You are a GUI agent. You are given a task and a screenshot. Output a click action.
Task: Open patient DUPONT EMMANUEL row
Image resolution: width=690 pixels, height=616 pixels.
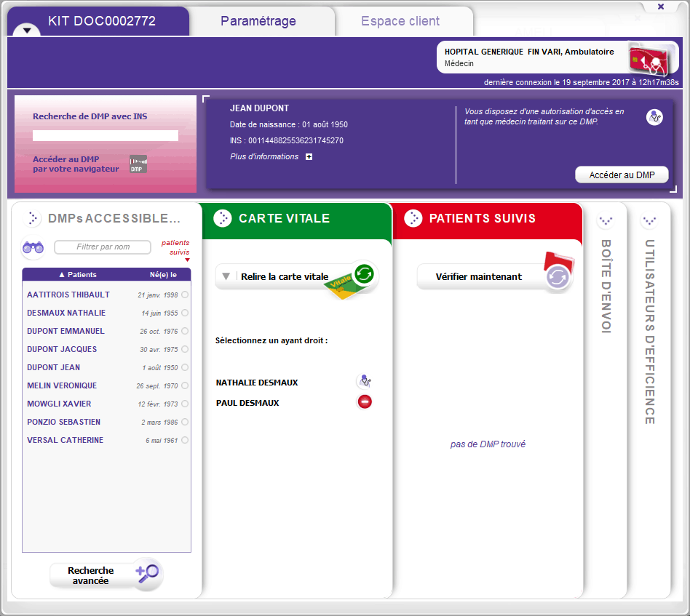106,331
